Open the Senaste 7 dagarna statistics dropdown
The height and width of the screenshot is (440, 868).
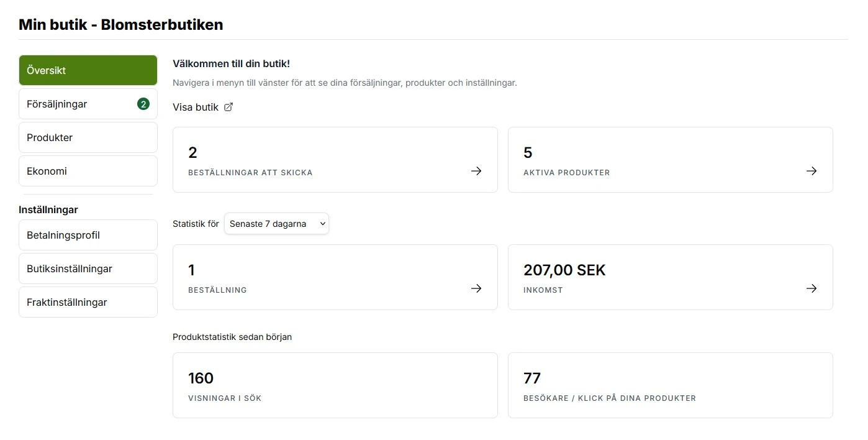276,223
